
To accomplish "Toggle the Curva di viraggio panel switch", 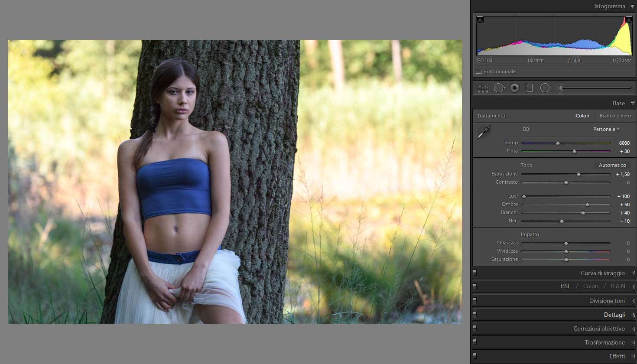I will click(475, 273).
